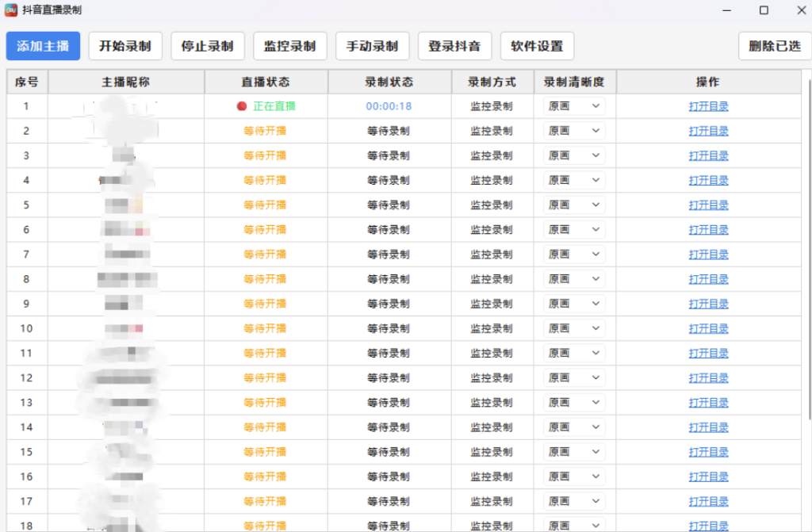Start recording with 开始录制
Screen dimensions: 812x532
point(125,46)
